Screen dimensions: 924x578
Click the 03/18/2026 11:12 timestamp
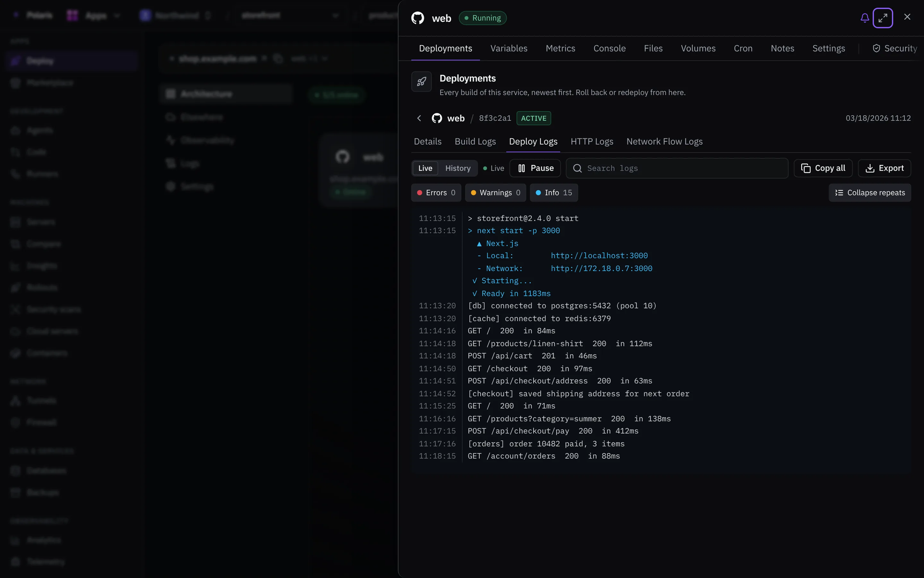[878, 118]
